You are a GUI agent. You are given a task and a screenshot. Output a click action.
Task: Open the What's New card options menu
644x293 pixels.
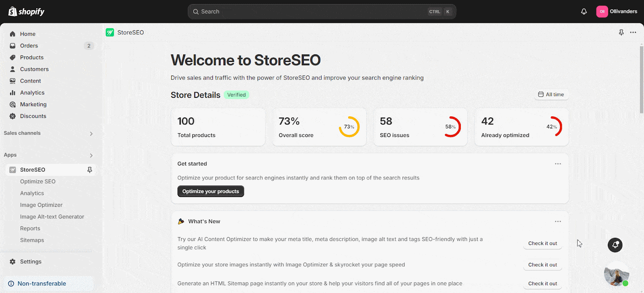click(x=558, y=221)
